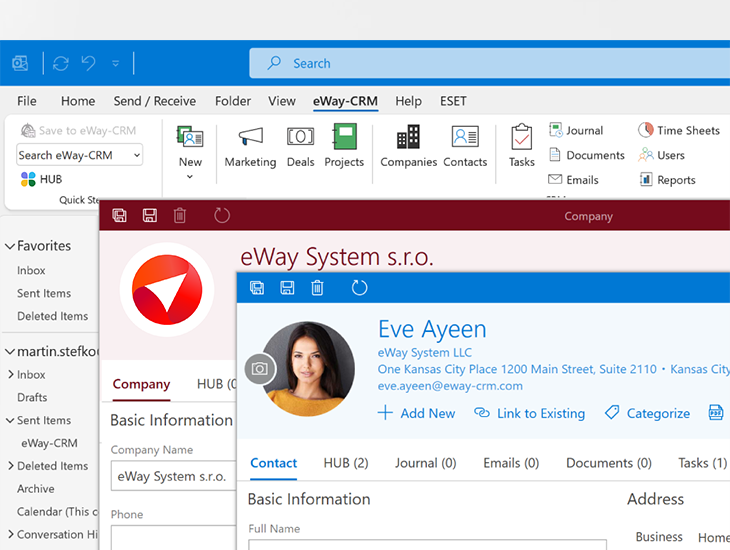Switch to the Home ribbon tab

(x=78, y=101)
